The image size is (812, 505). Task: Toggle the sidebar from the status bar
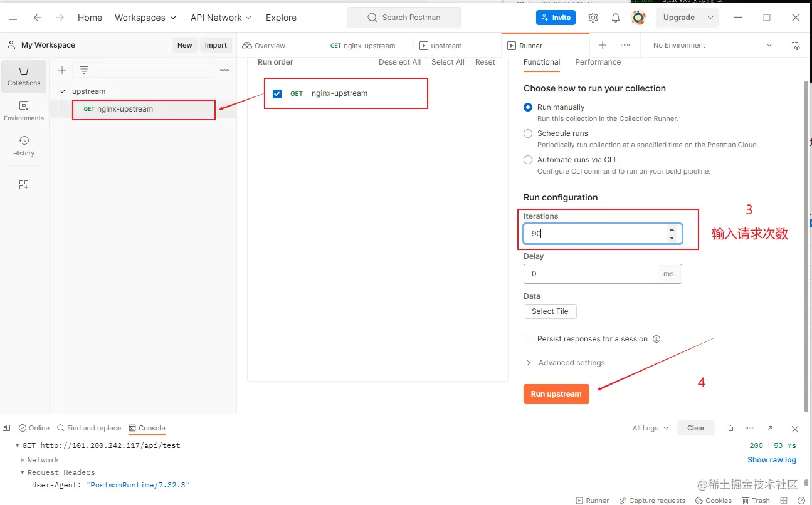click(x=6, y=428)
